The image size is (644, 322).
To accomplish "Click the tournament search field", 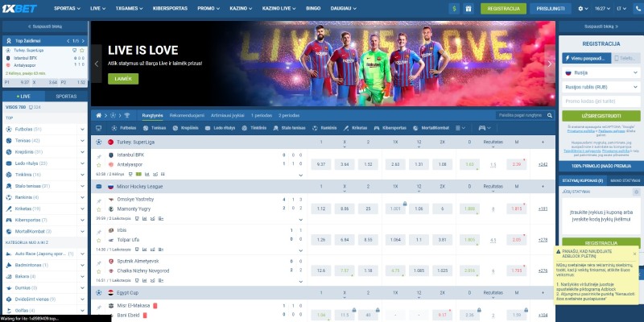I will 521,115.
